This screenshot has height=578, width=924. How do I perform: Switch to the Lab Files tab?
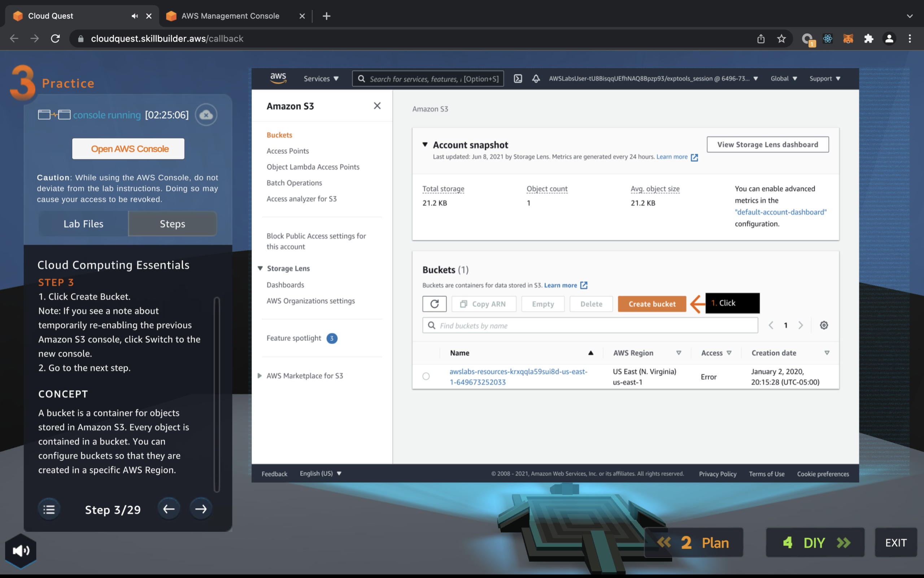[x=83, y=224]
